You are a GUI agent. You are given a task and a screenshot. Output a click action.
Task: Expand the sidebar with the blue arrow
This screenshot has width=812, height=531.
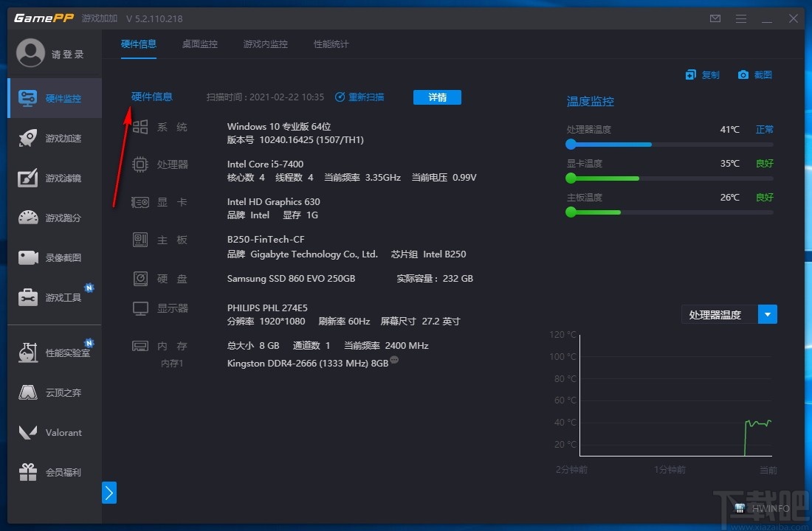click(x=109, y=493)
